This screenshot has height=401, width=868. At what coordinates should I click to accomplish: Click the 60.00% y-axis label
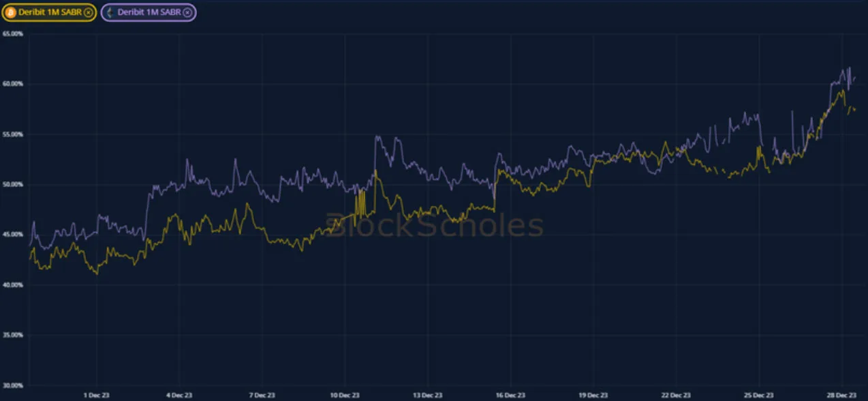click(x=14, y=84)
